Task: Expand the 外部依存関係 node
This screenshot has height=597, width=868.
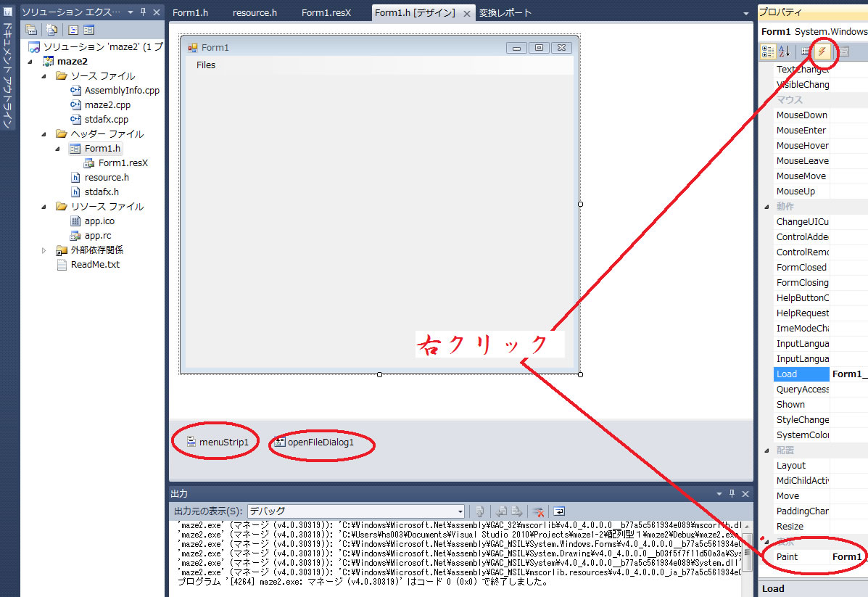Action: pos(45,250)
